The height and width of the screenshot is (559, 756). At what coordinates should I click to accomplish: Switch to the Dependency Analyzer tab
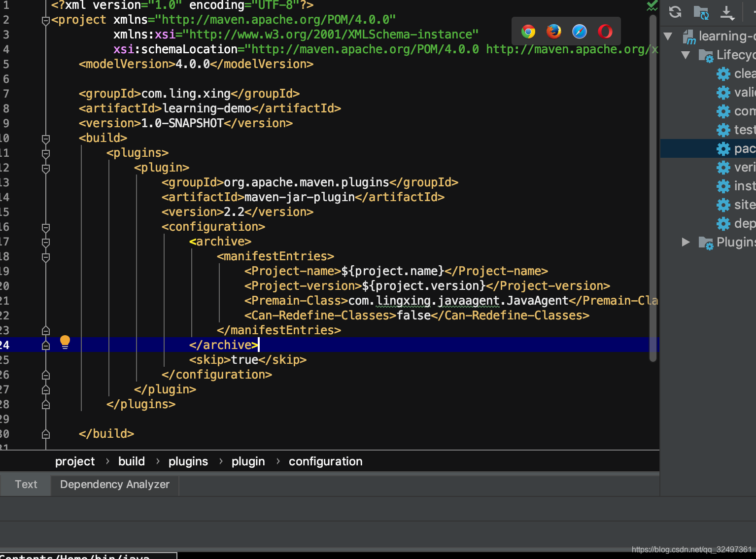click(115, 485)
